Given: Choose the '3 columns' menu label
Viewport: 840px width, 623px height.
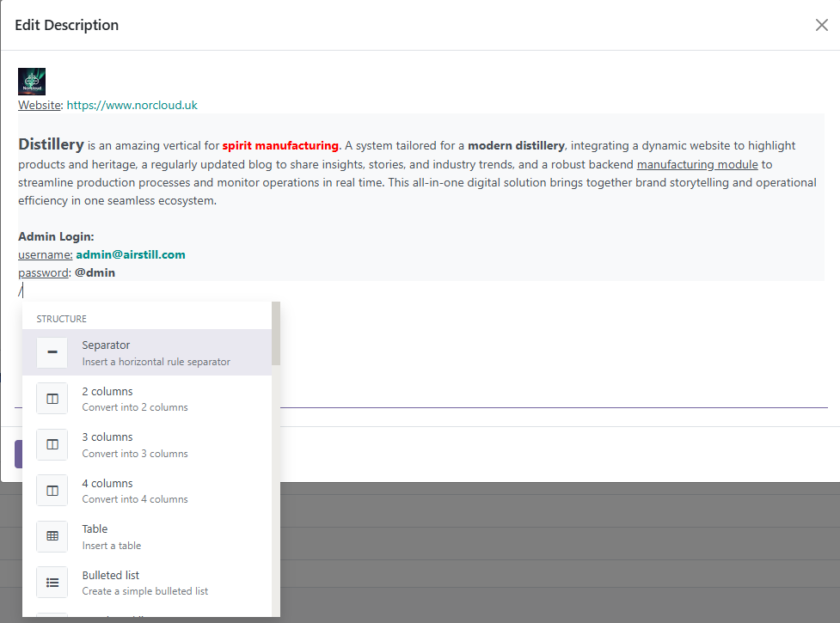Looking at the screenshot, I should tap(107, 437).
